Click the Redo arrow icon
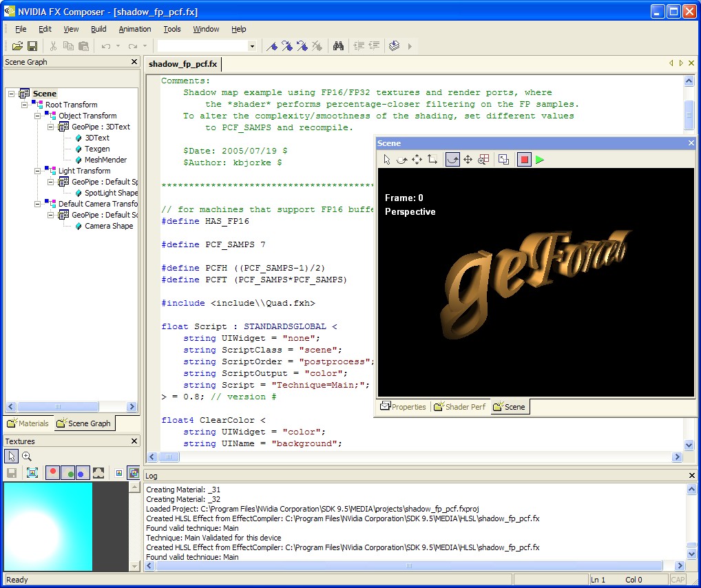 coord(133,46)
